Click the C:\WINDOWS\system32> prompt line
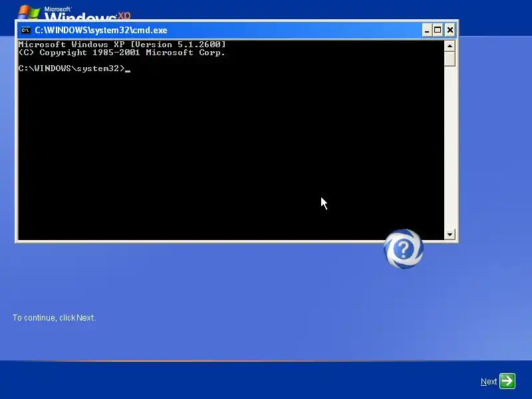This screenshot has width=532, height=399. coord(74,68)
